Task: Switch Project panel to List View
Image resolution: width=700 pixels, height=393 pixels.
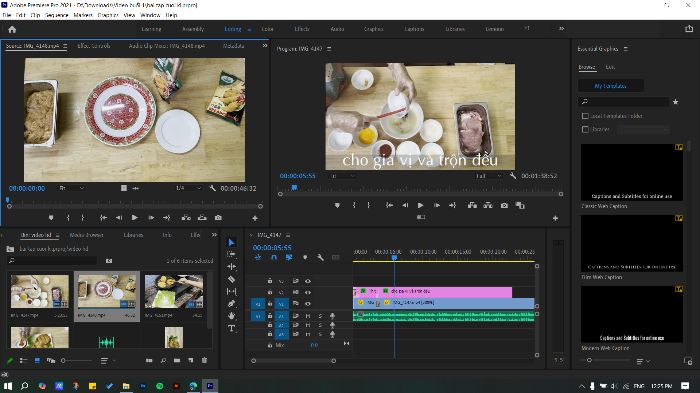Action: point(23,360)
